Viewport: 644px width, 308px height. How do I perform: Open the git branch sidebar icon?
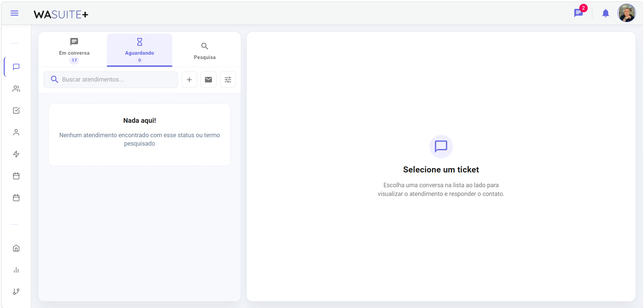16,292
